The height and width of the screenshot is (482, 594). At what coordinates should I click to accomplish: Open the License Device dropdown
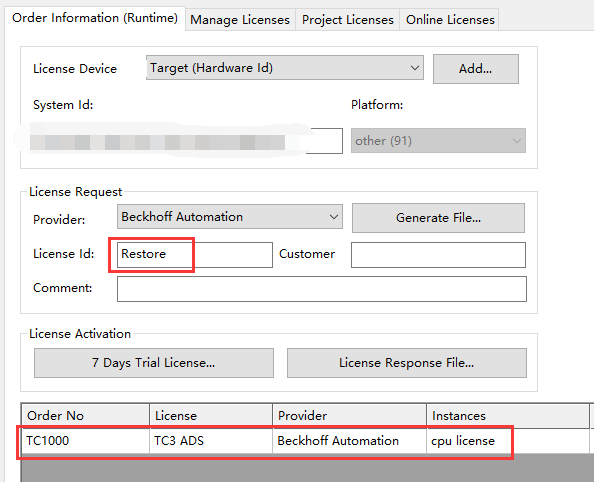click(285, 68)
